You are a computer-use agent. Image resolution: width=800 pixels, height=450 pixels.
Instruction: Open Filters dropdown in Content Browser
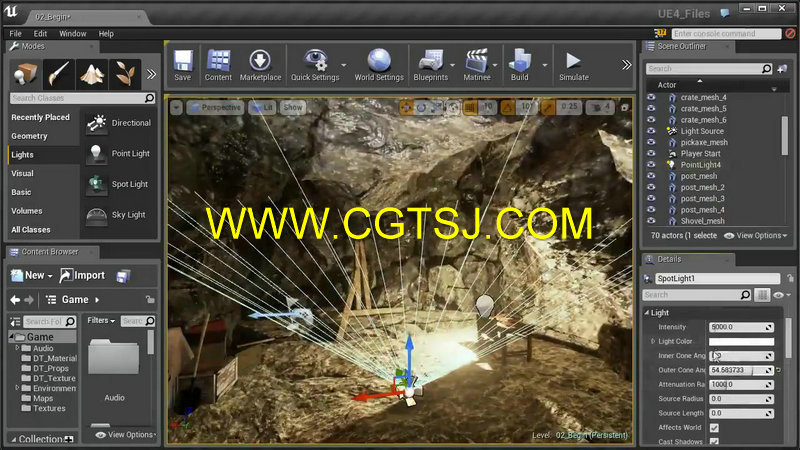click(101, 320)
